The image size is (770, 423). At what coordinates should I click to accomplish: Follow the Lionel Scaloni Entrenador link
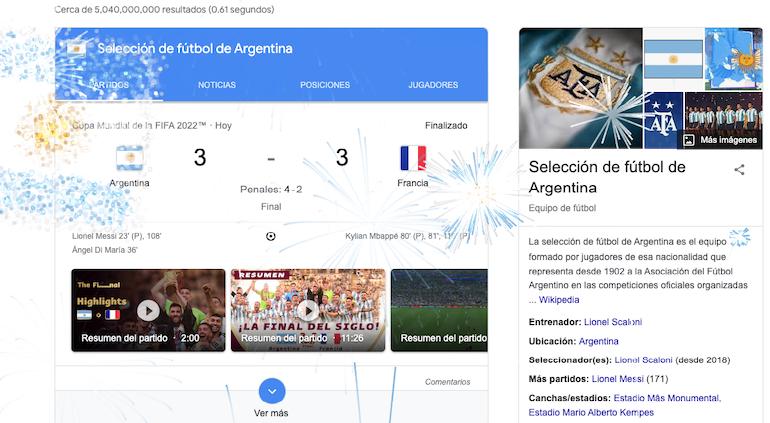point(613,322)
